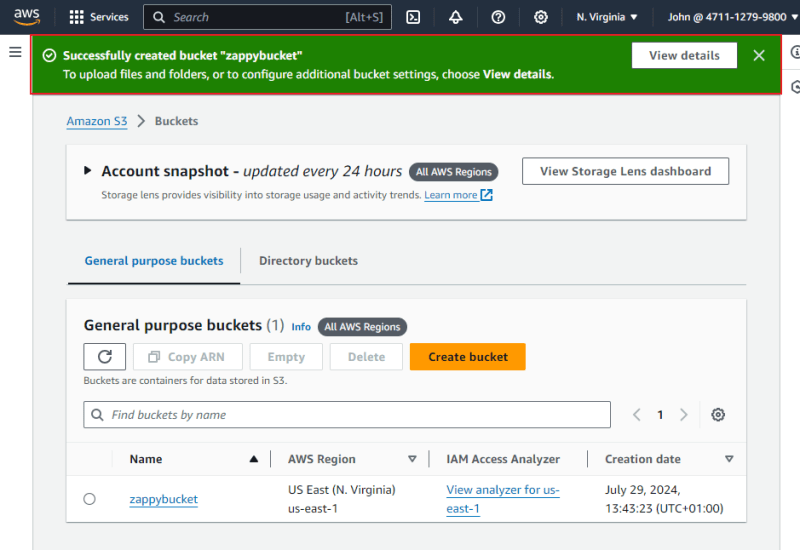The image size is (800, 550).
Task: Click the Empty button
Action: [x=286, y=357]
